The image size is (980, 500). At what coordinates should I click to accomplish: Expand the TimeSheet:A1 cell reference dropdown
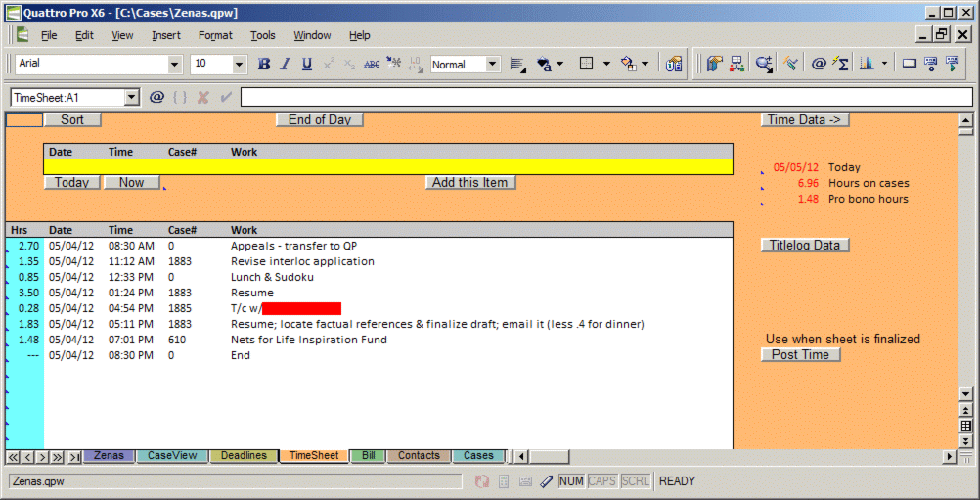pos(132,98)
